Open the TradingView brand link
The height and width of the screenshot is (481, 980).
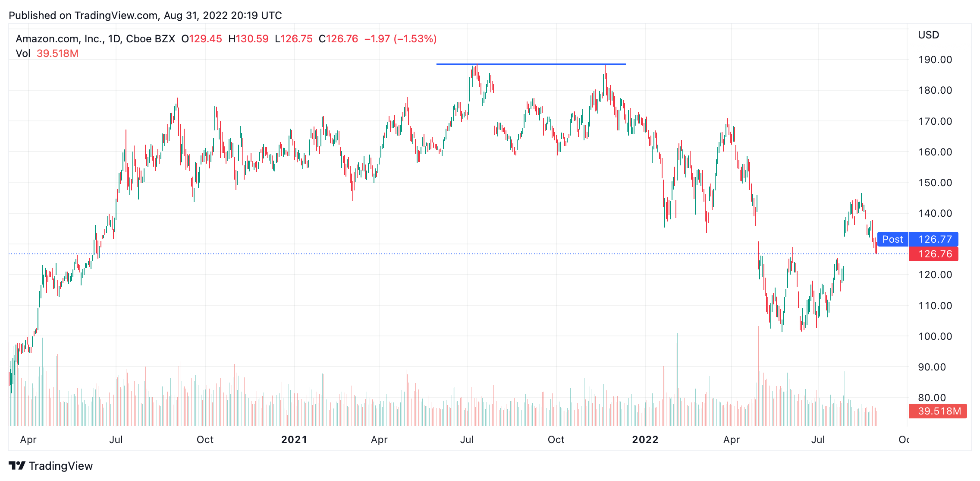(x=51, y=466)
